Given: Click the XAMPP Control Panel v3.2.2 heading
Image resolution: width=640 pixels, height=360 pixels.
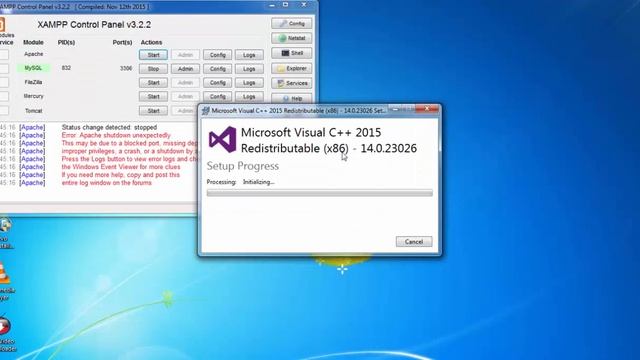Looking at the screenshot, I should pos(94,24).
